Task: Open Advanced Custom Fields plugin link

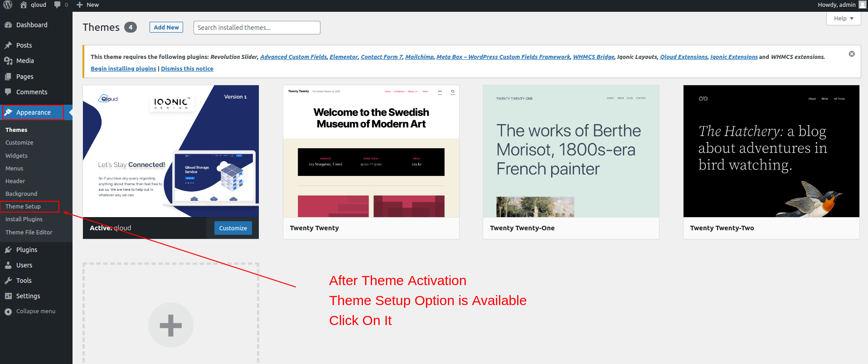Action: [293, 57]
